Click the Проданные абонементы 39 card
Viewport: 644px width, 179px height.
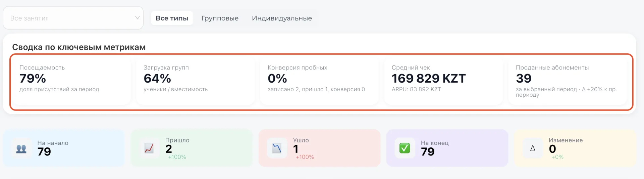(568, 81)
